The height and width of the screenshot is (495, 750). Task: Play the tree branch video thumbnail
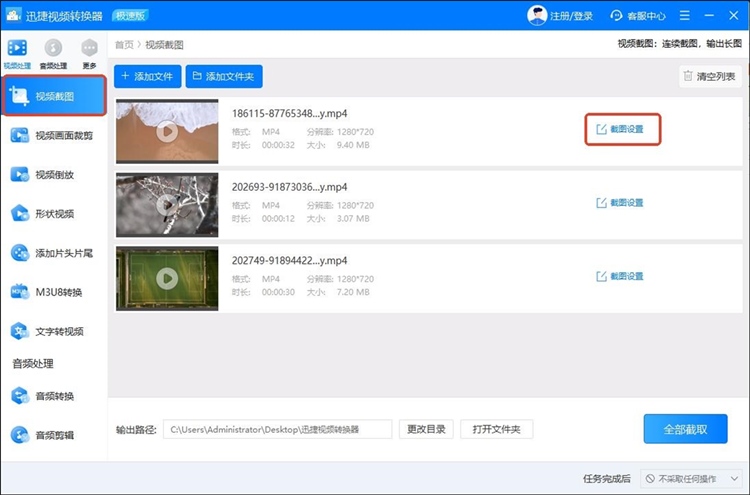pos(167,205)
